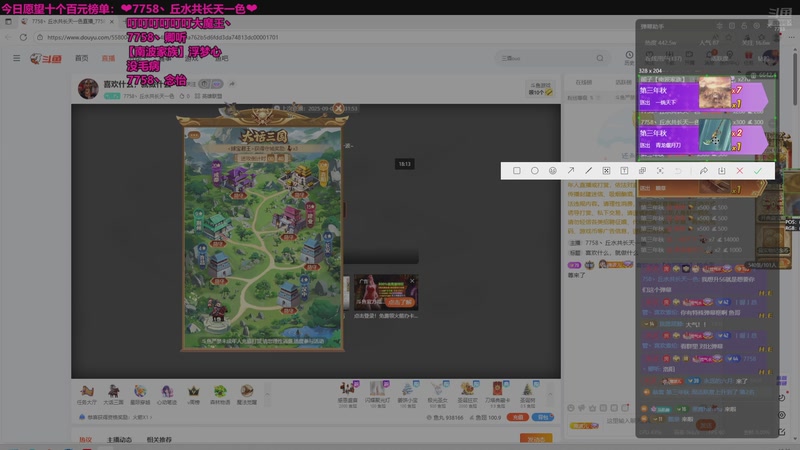Open the 任务大厅 activity icon below video
This screenshot has width=800, height=450.
[87, 394]
